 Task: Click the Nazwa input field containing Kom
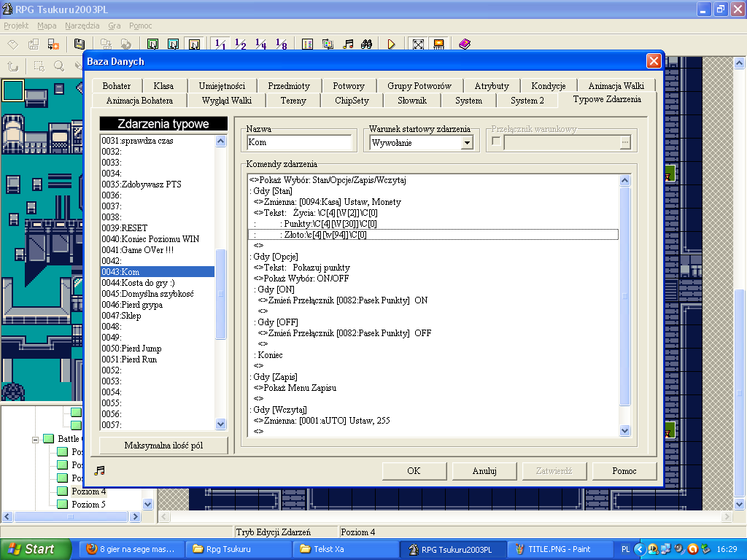[299, 142]
